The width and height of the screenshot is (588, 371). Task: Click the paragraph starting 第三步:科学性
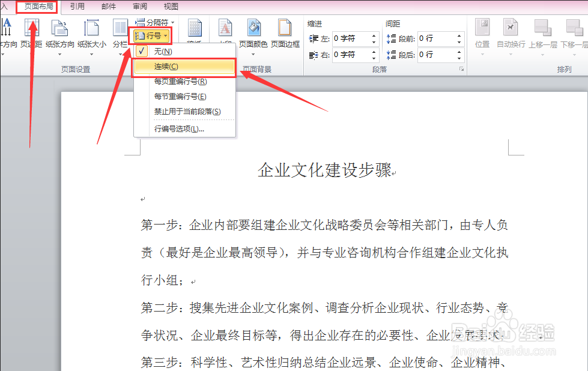[x=324, y=363]
